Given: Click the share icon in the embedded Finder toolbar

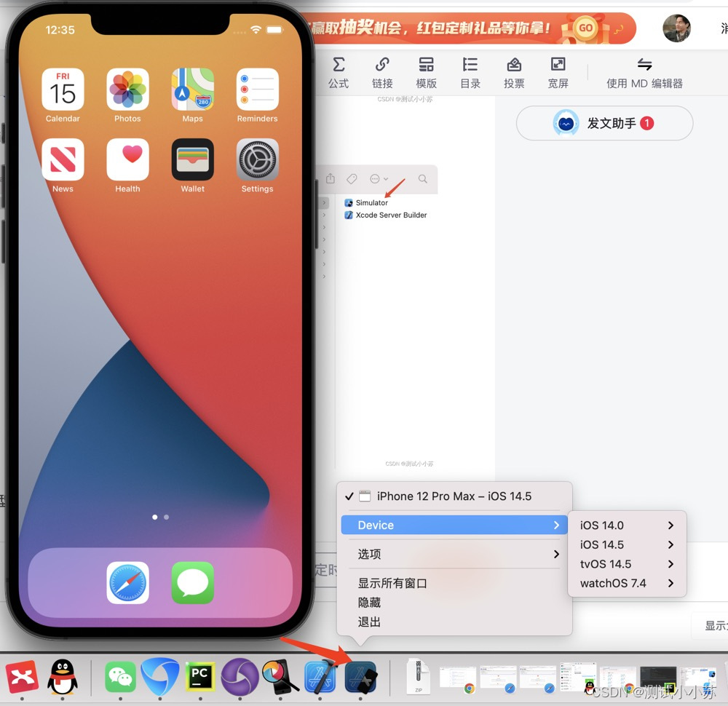Looking at the screenshot, I should (x=330, y=179).
